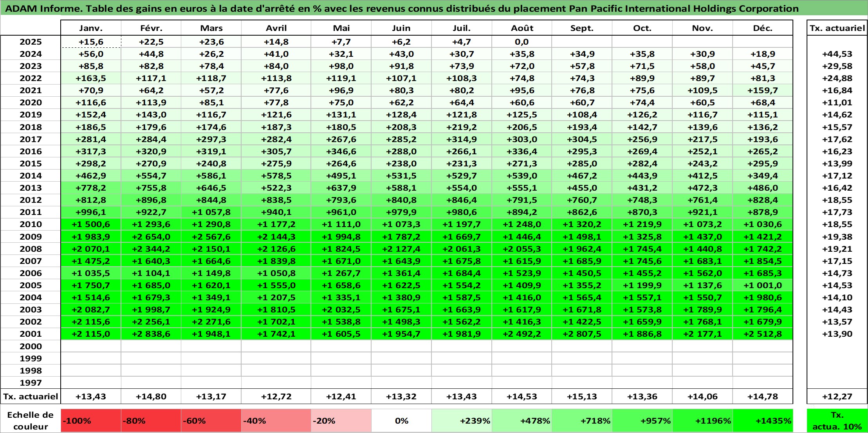The height and width of the screenshot is (433, 868).
Task: Click the +2 177,1 cell in November 2001
Action: tap(702, 334)
